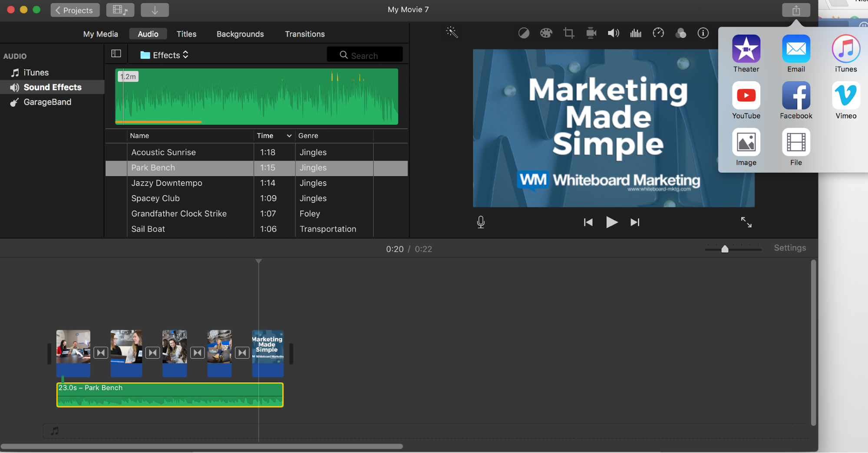Screen dimensions: 868x453
Task: Share movie to Facebook
Action: pos(796,100)
